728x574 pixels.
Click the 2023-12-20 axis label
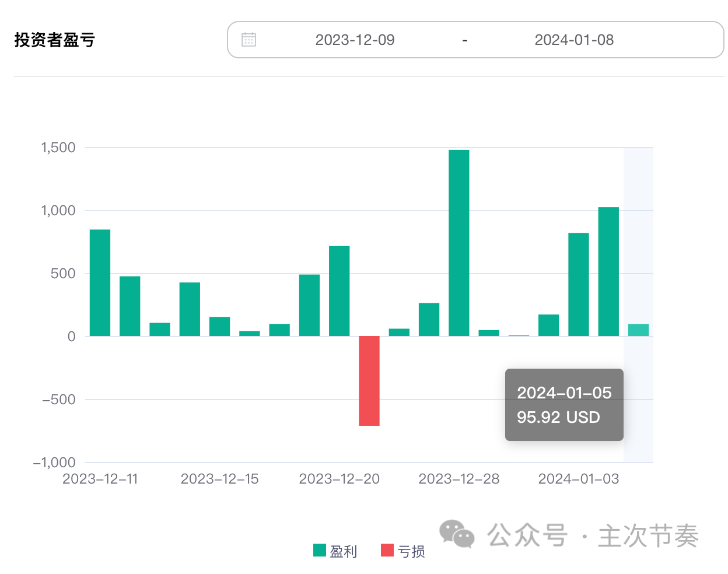(339, 479)
